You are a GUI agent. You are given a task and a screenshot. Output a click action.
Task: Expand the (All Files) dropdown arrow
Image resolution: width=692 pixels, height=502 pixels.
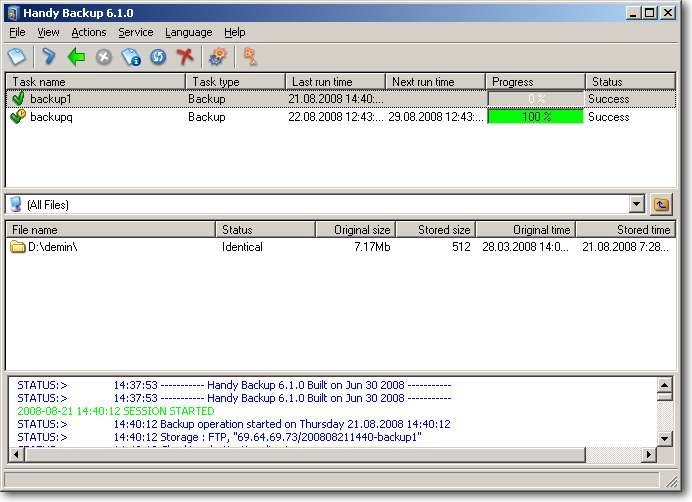pos(636,204)
